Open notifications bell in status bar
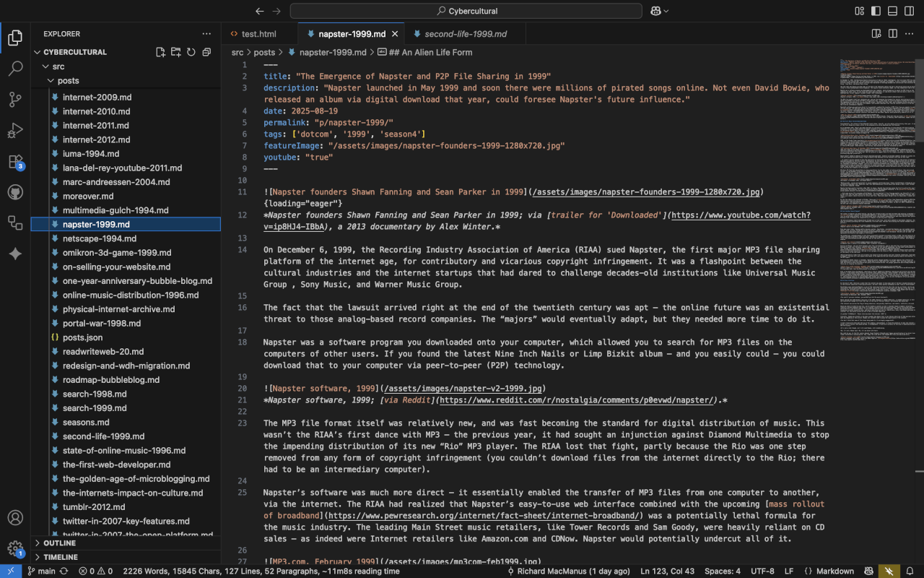The width and height of the screenshot is (924, 578). point(910,571)
